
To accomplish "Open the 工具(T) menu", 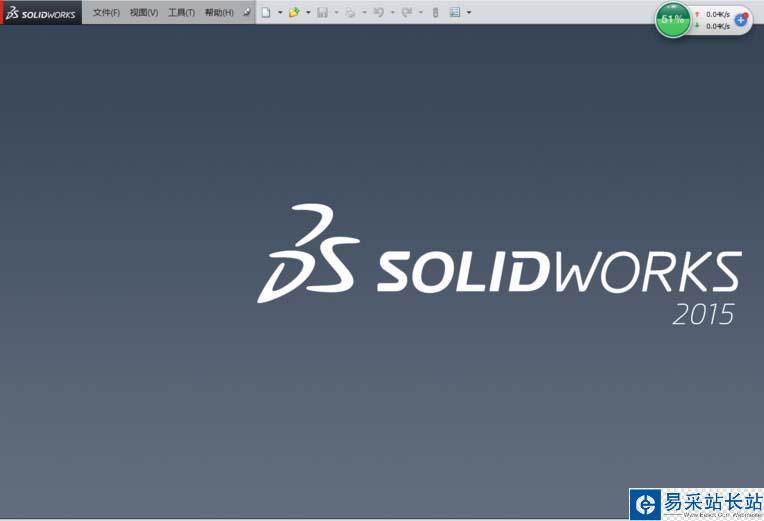I will pos(181,13).
